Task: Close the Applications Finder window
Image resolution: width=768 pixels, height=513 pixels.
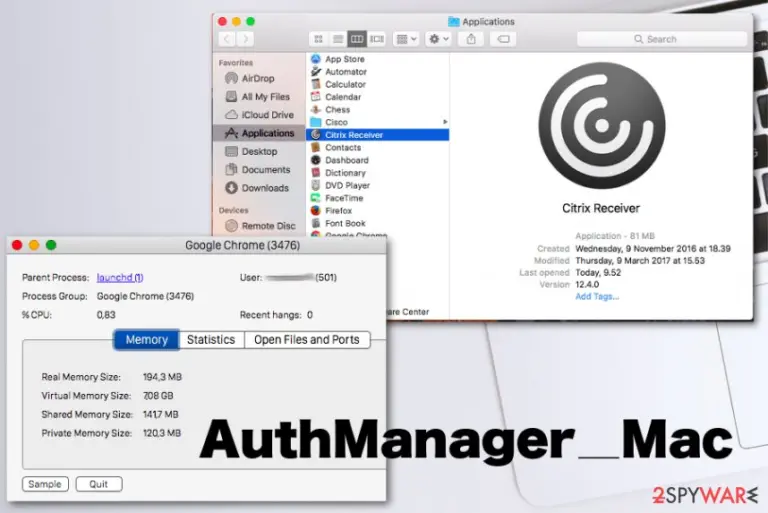Action: tap(222, 22)
